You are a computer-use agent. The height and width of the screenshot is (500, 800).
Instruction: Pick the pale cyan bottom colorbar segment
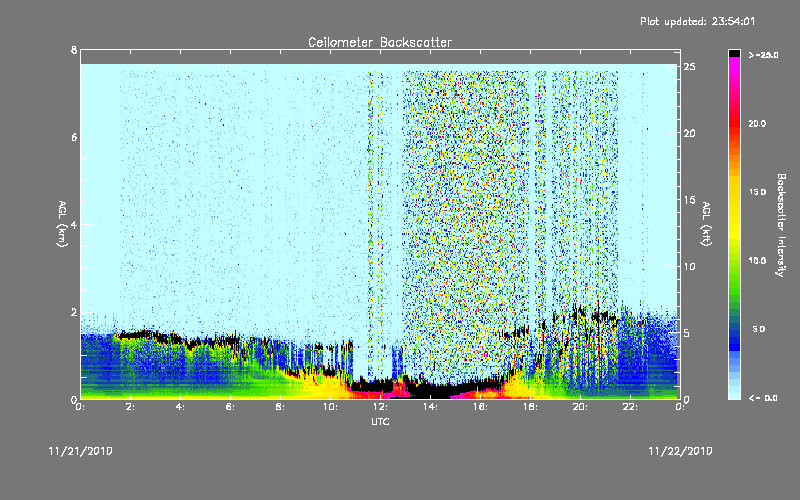(x=734, y=395)
